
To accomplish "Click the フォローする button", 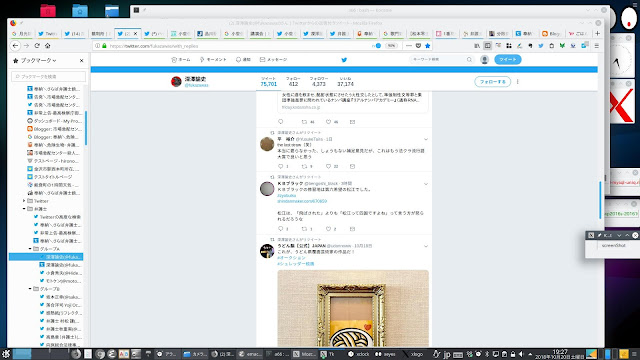I will tap(493, 82).
